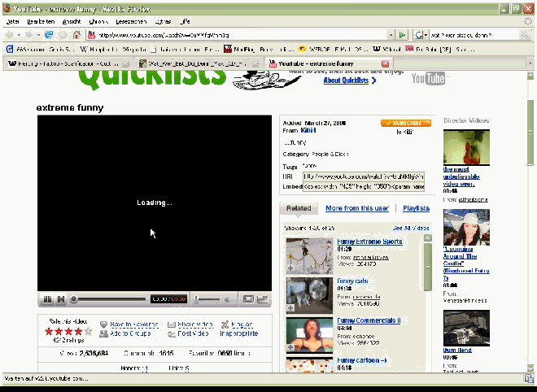
Task: Click the video URL text field
Action: click(x=364, y=176)
